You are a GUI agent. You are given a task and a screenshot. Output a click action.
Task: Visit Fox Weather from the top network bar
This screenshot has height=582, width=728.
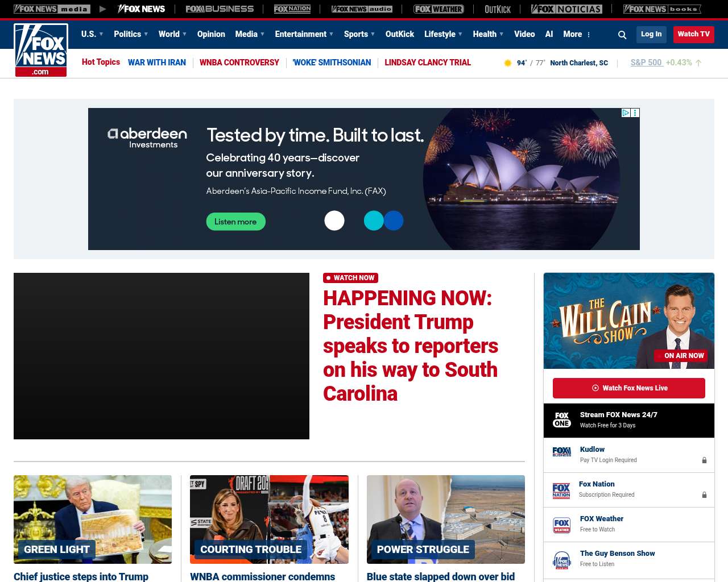439,9
